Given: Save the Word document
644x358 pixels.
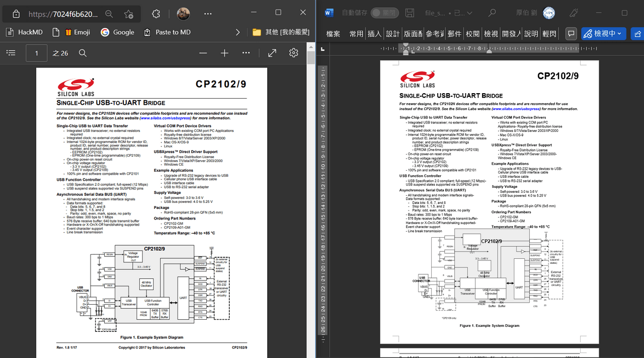Looking at the screenshot, I should pos(410,13).
